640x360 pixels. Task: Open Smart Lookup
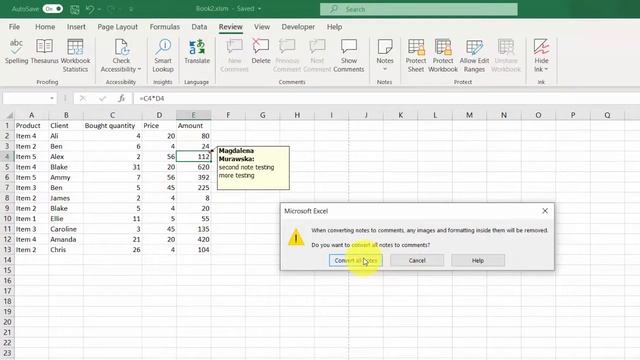[x=163, y=56]
